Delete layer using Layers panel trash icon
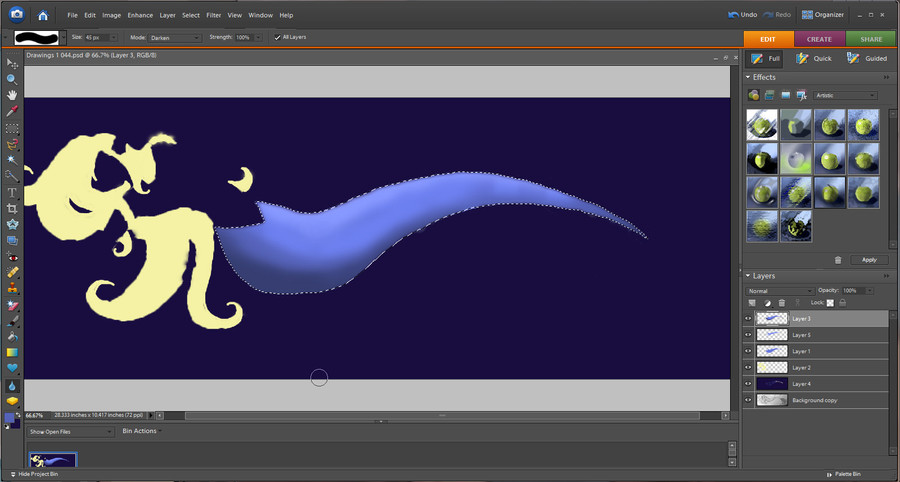 (x=782, y=302)
